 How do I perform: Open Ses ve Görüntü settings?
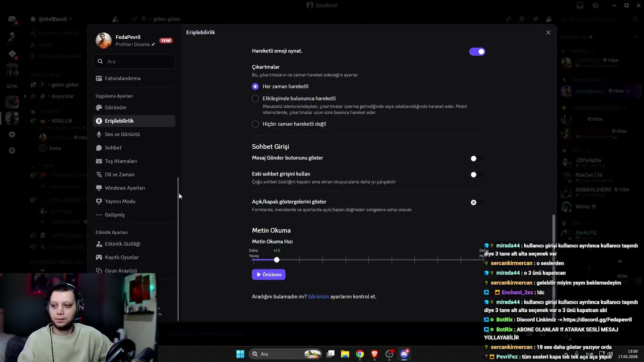point(134,134)
